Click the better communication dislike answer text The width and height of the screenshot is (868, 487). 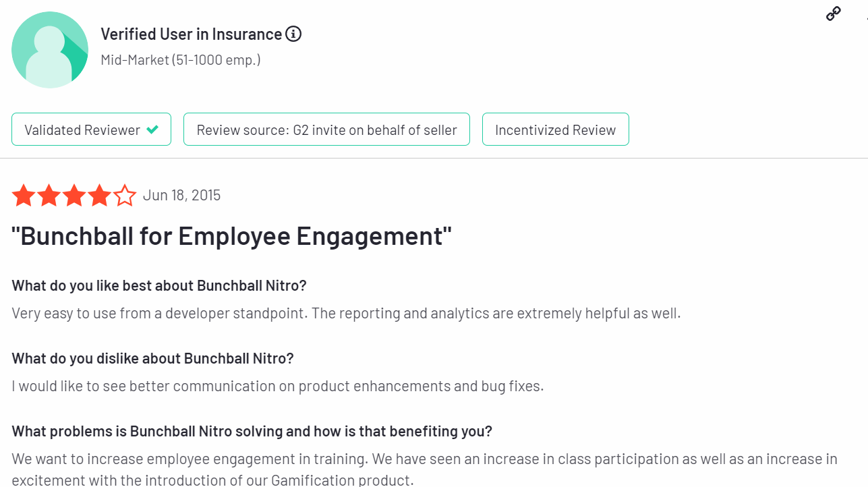(278, 386)
